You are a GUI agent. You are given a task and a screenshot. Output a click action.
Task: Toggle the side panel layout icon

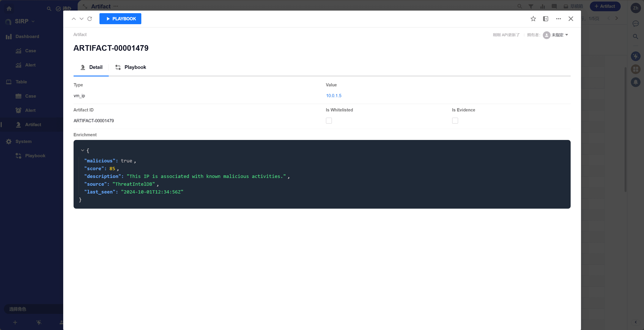[545, 19]
